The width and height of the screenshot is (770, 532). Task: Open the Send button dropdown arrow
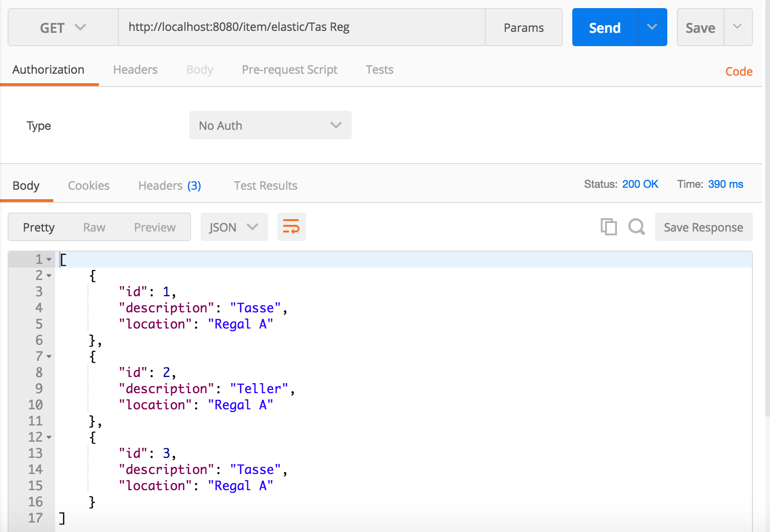coord(652,27)
